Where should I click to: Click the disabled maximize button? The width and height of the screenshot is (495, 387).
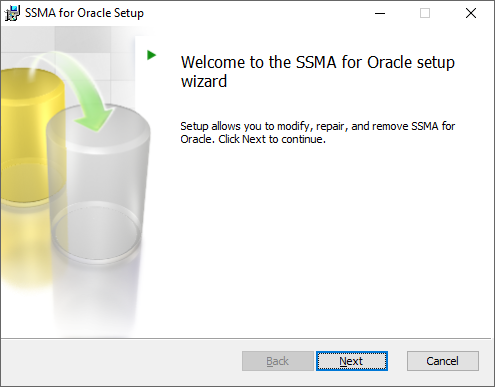[x=425, y=13]
